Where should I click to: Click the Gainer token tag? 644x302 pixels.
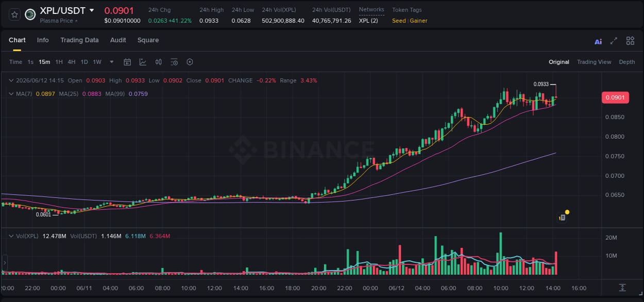[418, 21]
